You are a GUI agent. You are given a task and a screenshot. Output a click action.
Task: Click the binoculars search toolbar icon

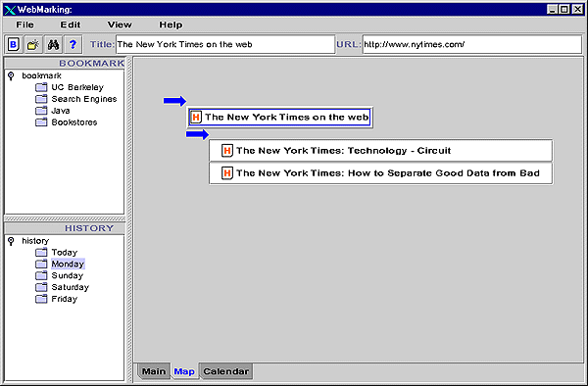pos(53,45)
